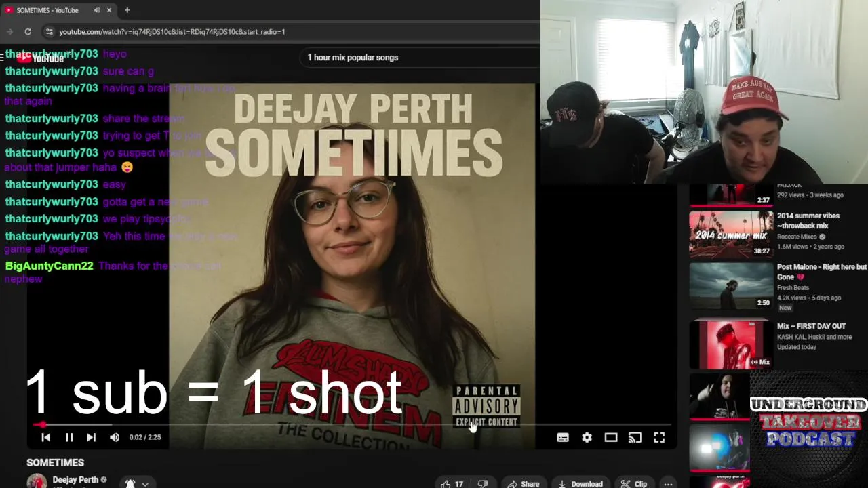868x488 pixels.
Task: Enter fullscreen mode
Action: [x=659, y=438]
